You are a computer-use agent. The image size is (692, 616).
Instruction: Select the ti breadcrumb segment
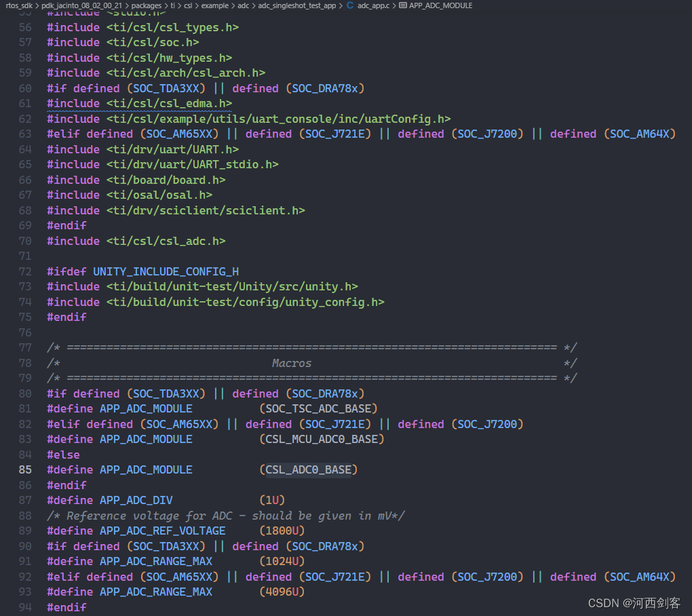pos(172,5)
